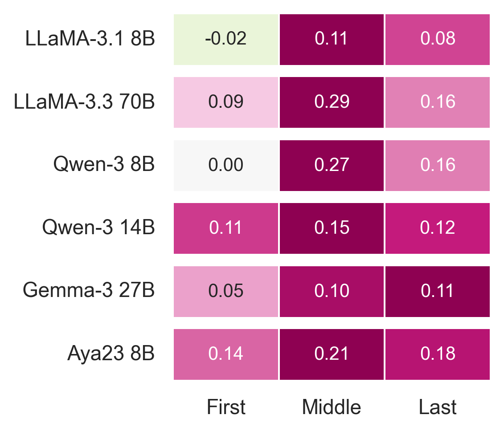Screen dimensions: 504x431
Task: Click the Gemma-3 27B row label
Action: pyautogui.click(x=89, y=292)
